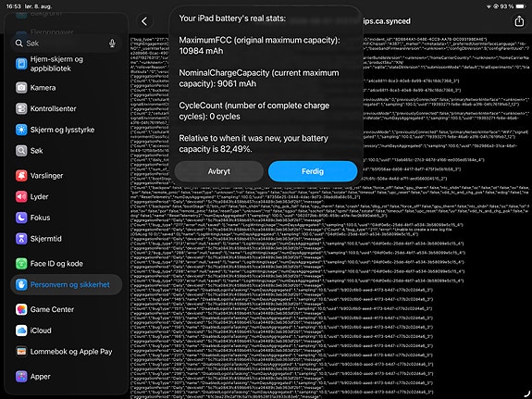Select the Skjerm og lysstyrke icon

click(21, 130)
